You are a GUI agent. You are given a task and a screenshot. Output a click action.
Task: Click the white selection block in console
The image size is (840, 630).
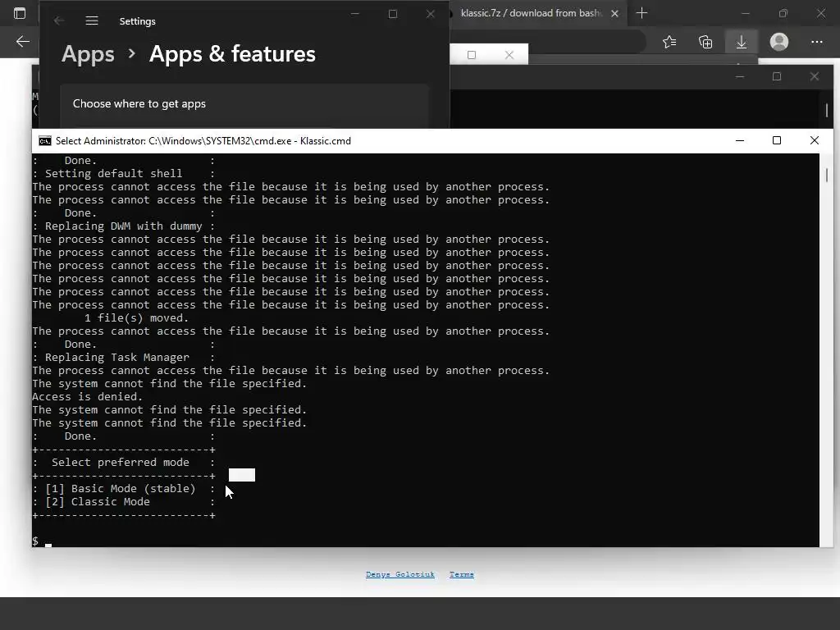click(x=242, y=475)
